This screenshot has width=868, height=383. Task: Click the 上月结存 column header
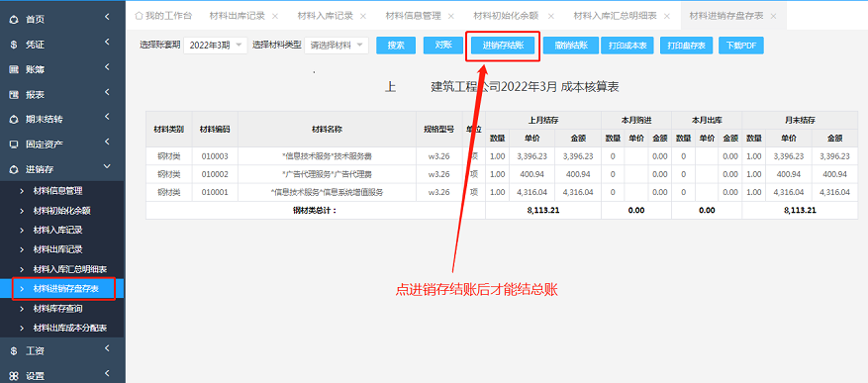click(543, 120)
